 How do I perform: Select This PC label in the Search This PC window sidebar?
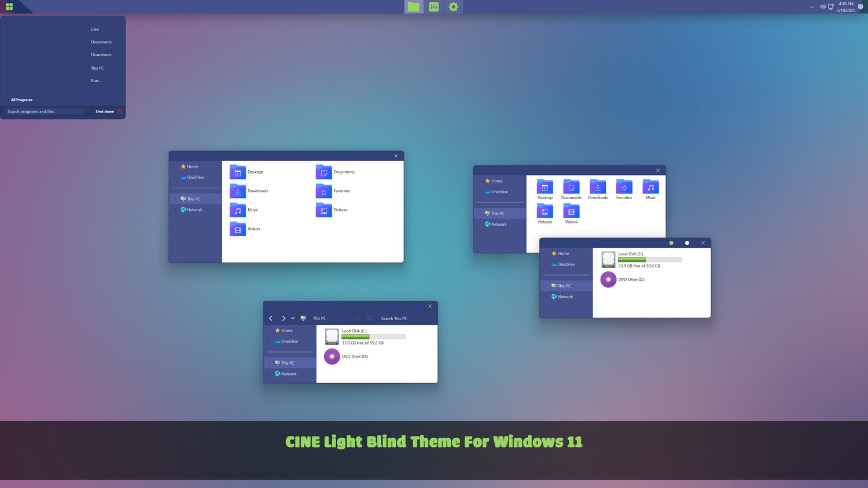click(x=288, y=363)
